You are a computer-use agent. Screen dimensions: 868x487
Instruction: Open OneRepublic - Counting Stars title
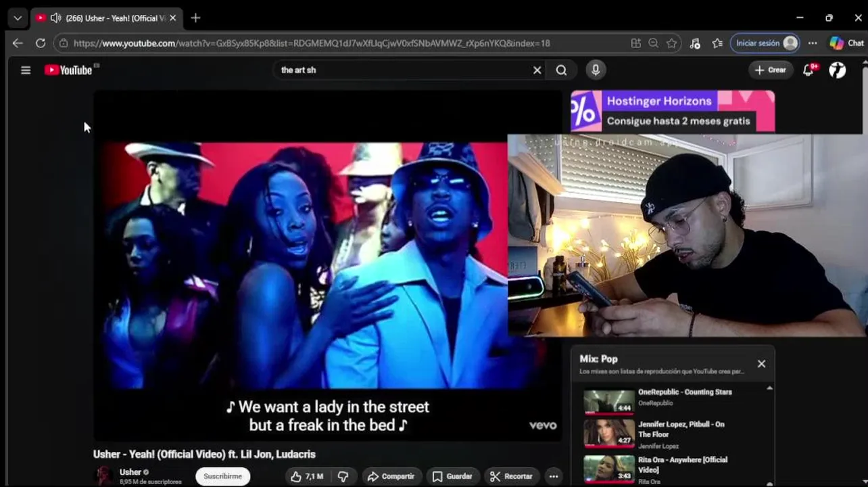[685, 392]
